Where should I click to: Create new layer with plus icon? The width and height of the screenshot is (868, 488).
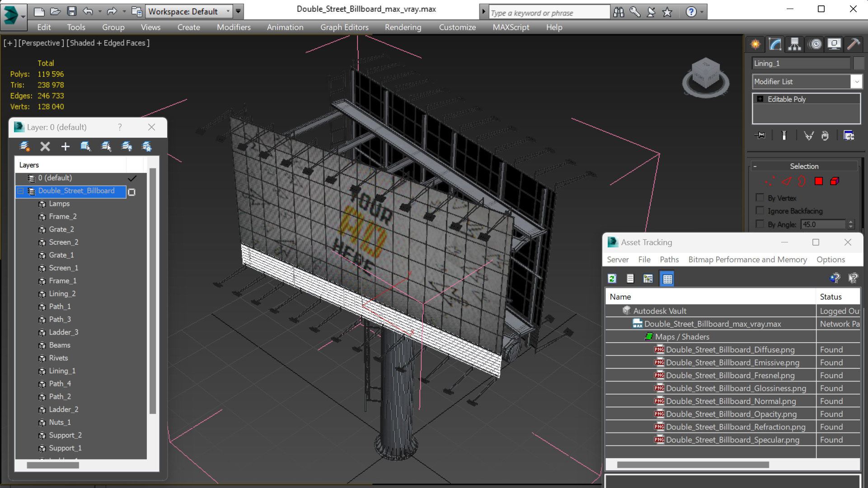pyautogui.click(x=65, y=146)
